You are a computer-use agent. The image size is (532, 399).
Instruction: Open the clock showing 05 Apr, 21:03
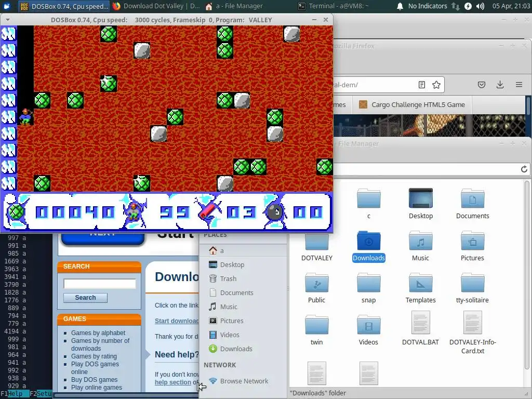[511, 6]
